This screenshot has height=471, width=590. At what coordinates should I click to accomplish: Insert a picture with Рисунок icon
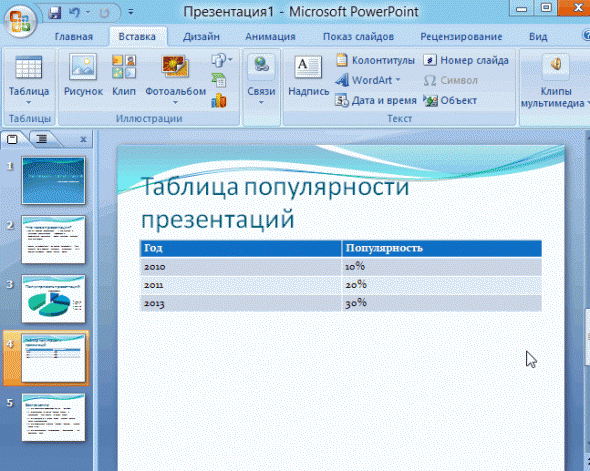pos(83,75)
